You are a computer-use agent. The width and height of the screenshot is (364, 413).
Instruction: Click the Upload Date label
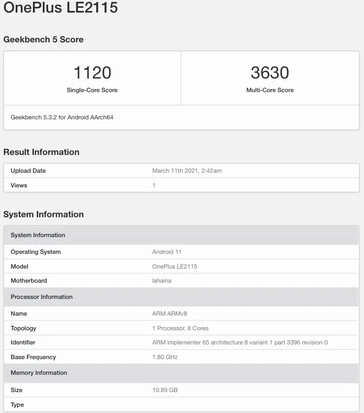[x=28, y=171]
